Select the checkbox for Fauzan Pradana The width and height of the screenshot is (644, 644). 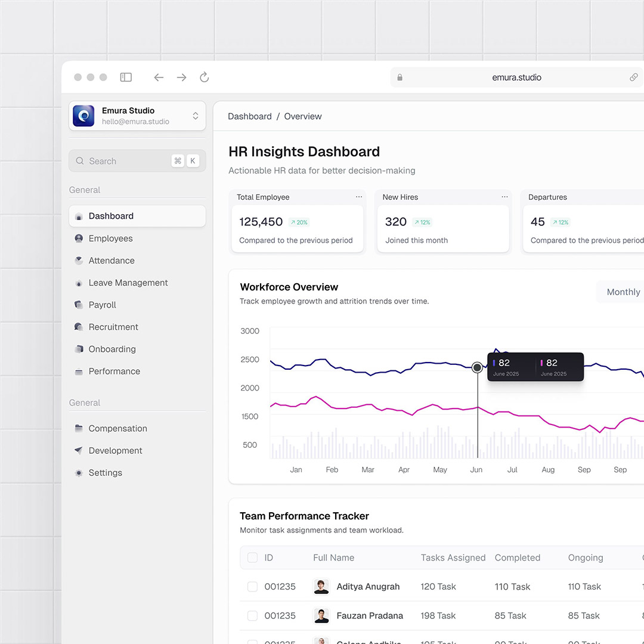click(252, 615)
